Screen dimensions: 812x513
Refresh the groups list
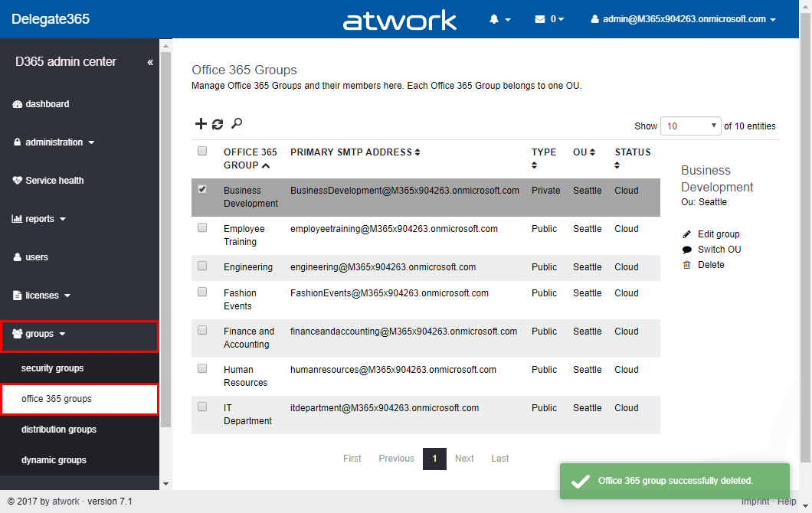click(x=218, y=124)
